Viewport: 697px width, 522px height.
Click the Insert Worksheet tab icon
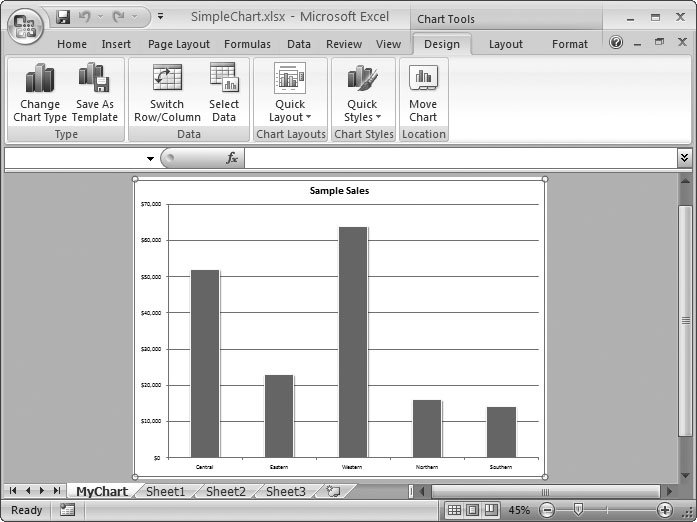(333, 491)
